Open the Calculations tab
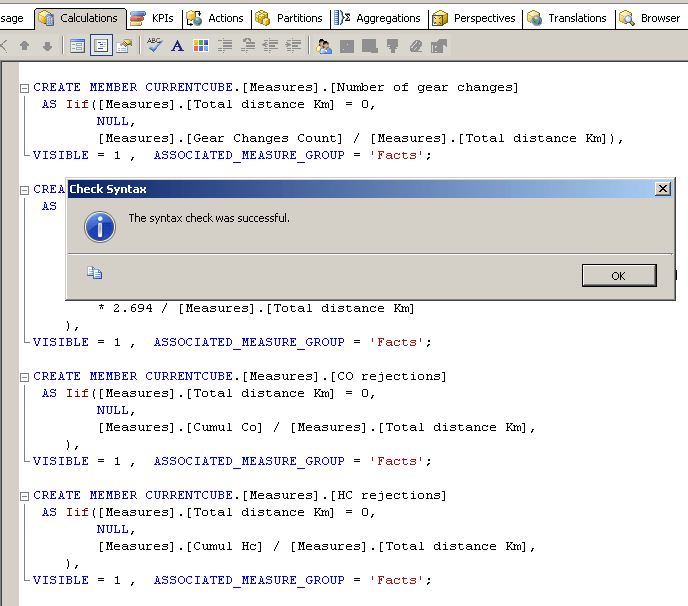The width and height of the screenshot is (688, 606). 78,18
